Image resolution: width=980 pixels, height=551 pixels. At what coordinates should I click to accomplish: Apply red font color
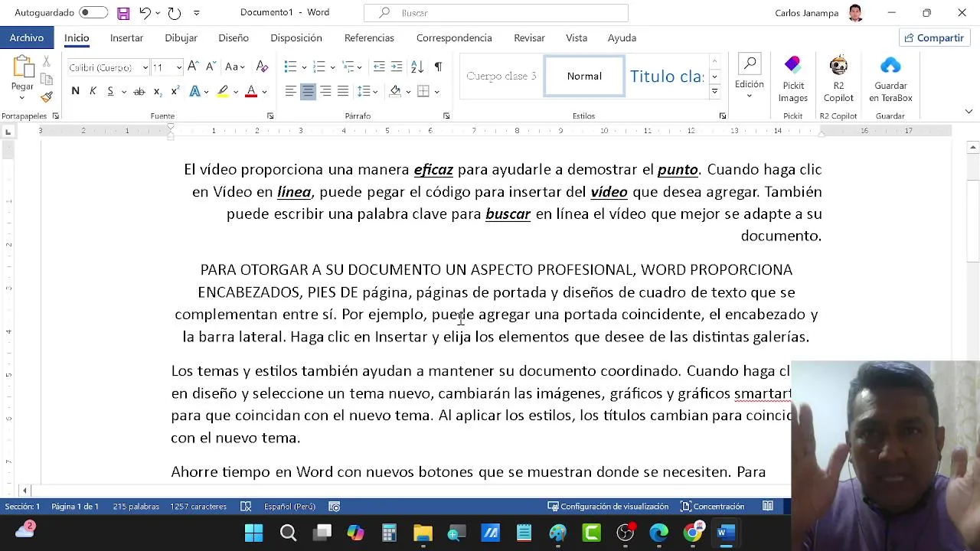(x=251, y=92)
